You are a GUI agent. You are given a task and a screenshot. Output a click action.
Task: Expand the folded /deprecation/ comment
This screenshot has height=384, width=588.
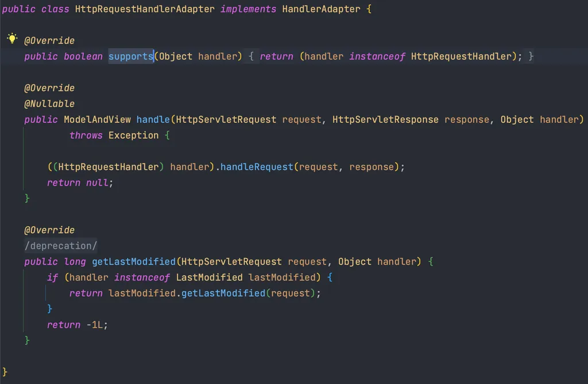pos(61,246)
